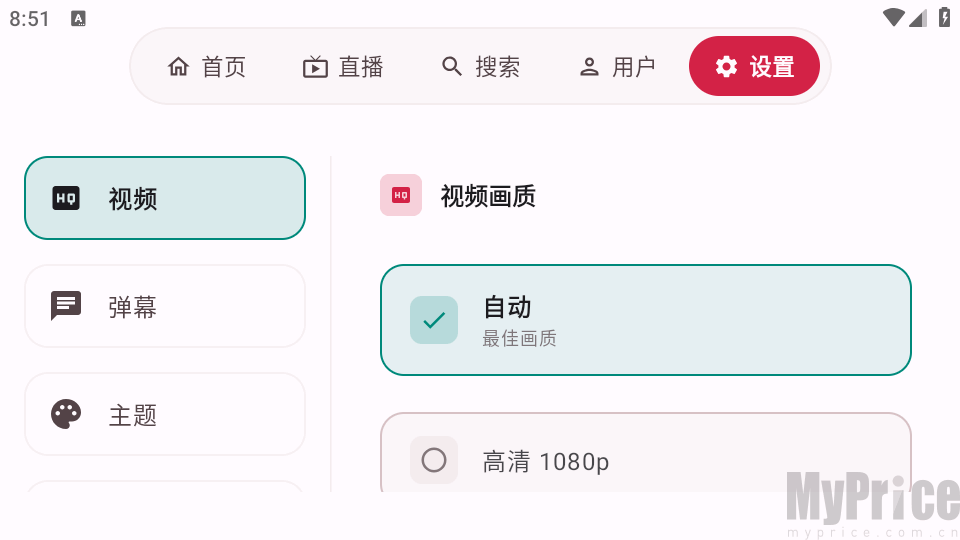Switch to the 直播 tab
Viewport: 960px width, 540px height.
343,66
